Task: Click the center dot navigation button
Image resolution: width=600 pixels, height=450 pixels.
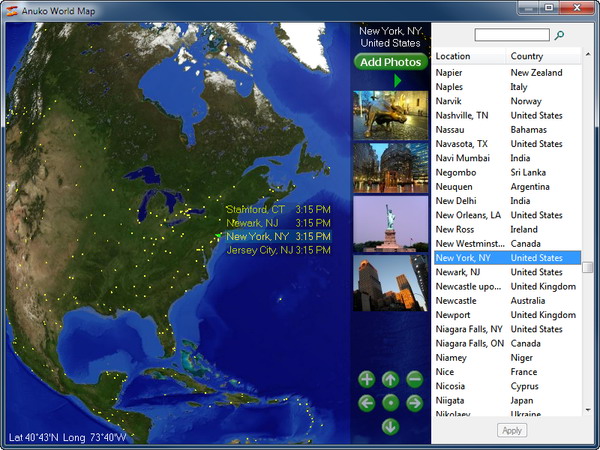Action: [390, 403]
